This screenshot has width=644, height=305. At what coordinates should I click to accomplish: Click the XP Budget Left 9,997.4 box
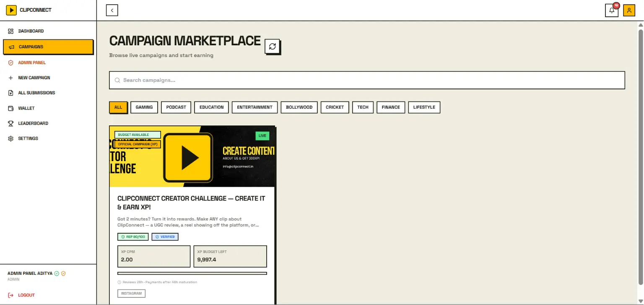pyautogui.click(x=230, y=256)
